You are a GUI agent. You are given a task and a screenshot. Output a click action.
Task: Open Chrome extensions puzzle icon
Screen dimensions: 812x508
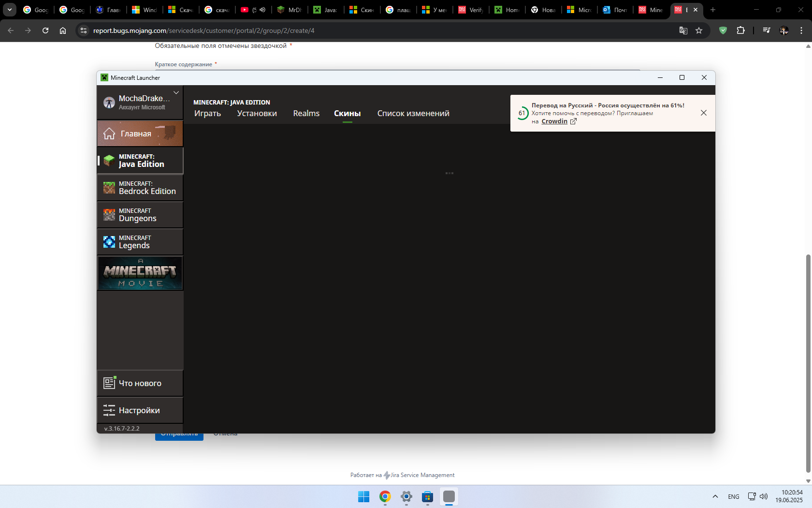(740, 30)
